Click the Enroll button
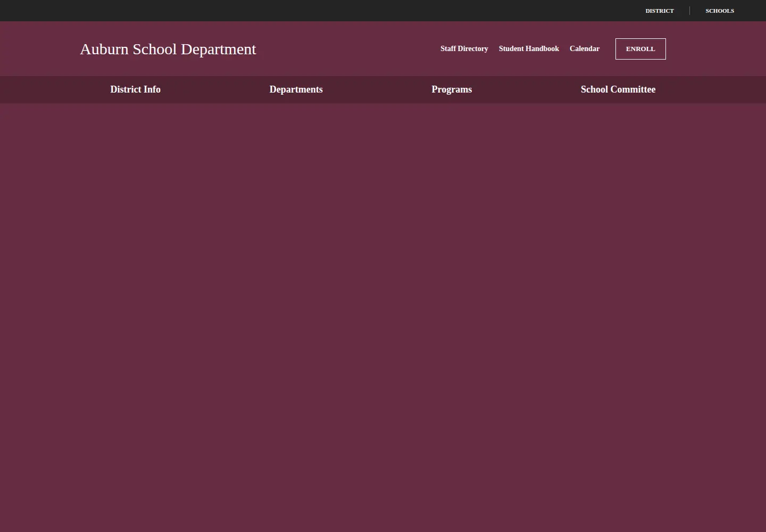 coord(640,49)
